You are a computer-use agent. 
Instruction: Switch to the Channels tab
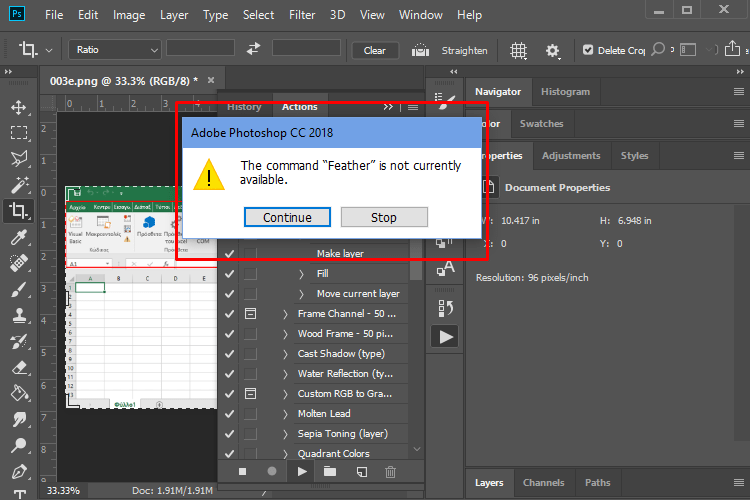point(543,483)
